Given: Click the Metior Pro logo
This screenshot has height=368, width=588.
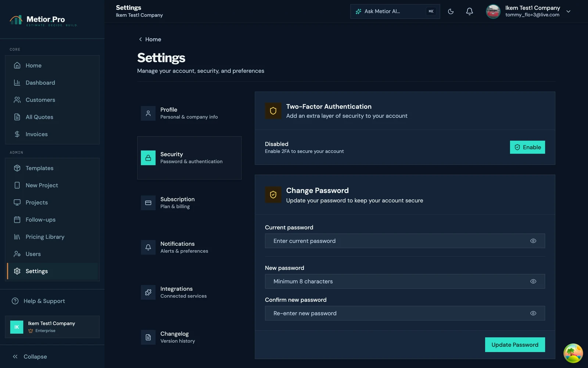Looking at the screenshot, I should [43, 20].
